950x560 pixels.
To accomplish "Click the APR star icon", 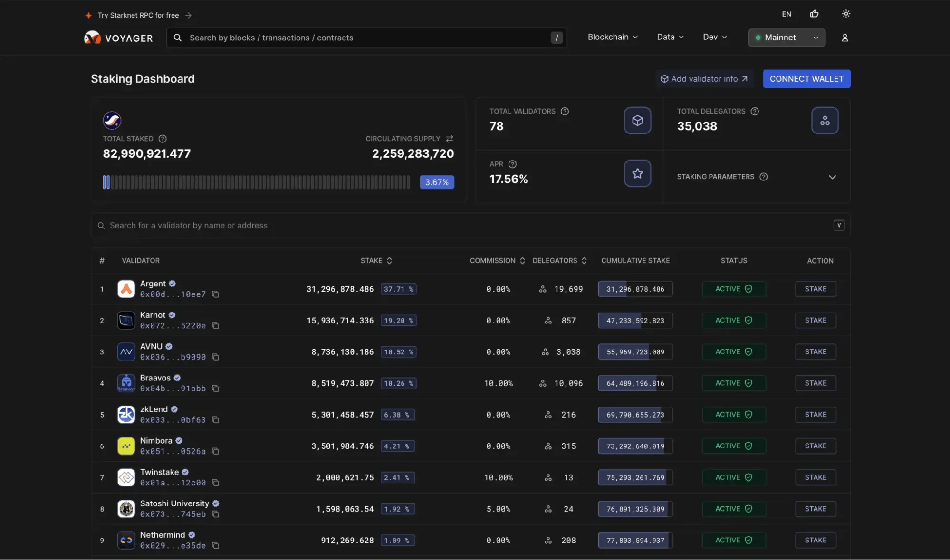I will click(x=637, y=173).
